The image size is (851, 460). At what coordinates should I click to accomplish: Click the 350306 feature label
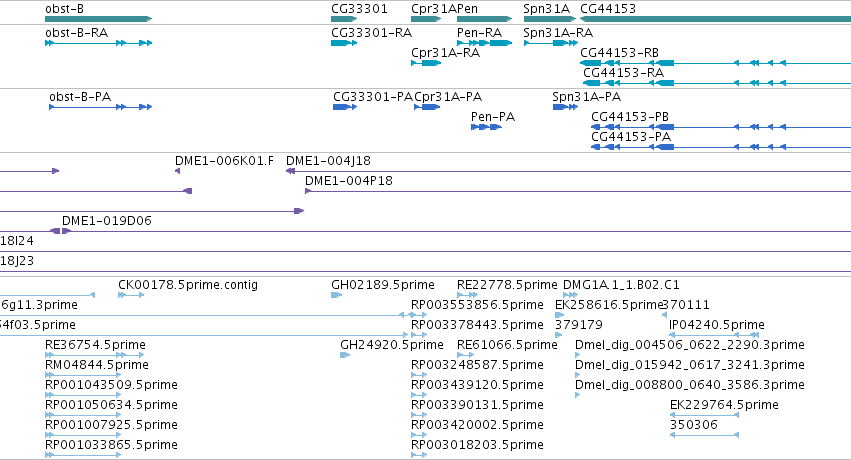pos(694,425)
